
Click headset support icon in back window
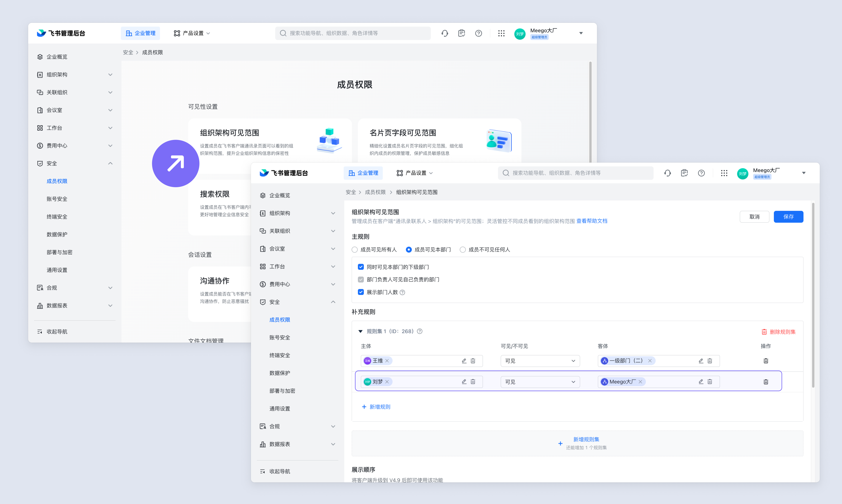[445, 33]
